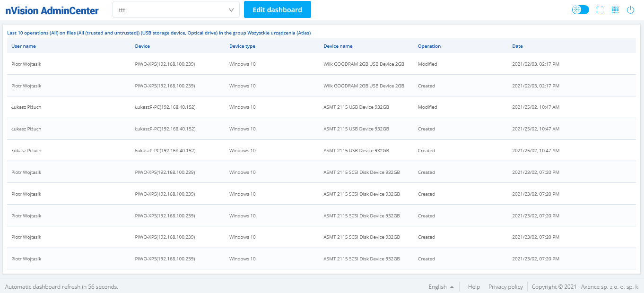Click the Device type column header
The width and height of the screenshot is (644, 293).
tap(242, 46)
